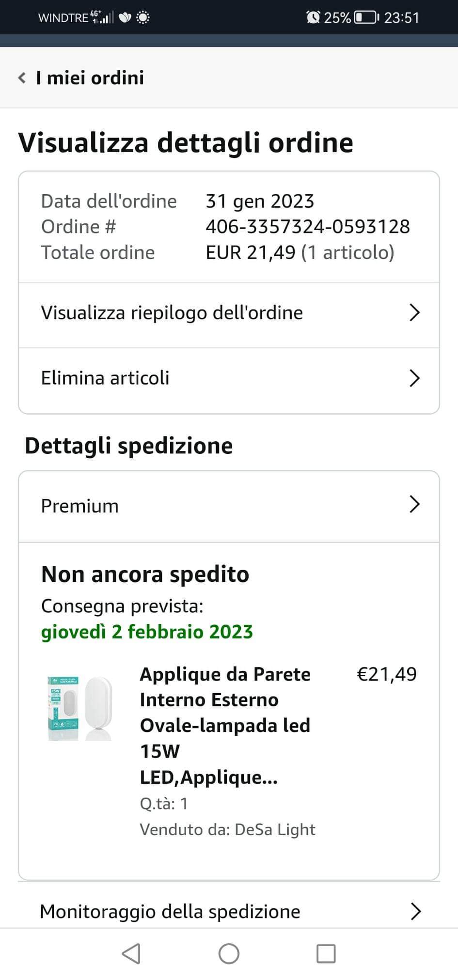Image resolution: width=458 pixels, height=980 pixels.
Task: Expand Visualizza riepilogo dell'ordine chevron
Action: point(414,313)
